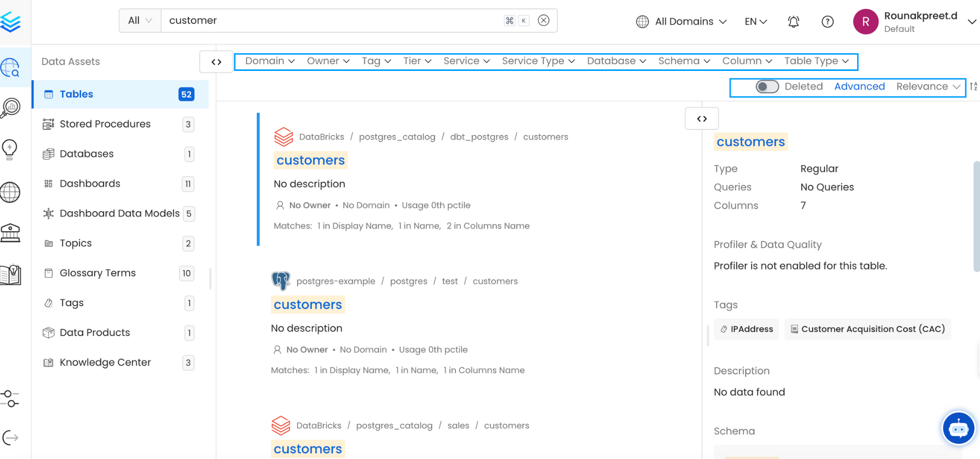This screenshot has height=459, width=980.
Task: Click the sales breadcrumb in third result
Action: pos(458,426)
